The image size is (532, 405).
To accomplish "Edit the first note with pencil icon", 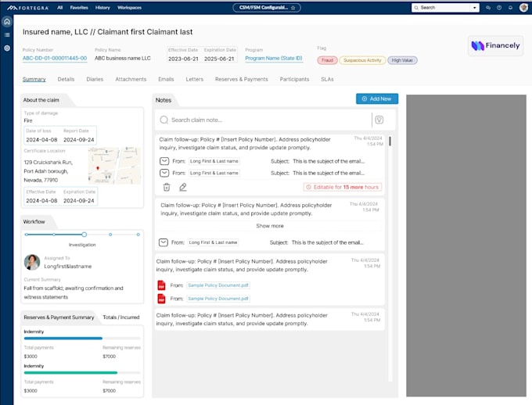I will point(183,187).
